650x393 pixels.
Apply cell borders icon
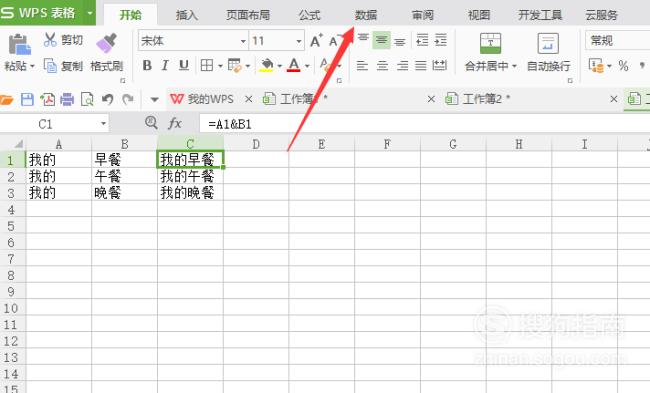pyautogui.click(x=207, y=66)
